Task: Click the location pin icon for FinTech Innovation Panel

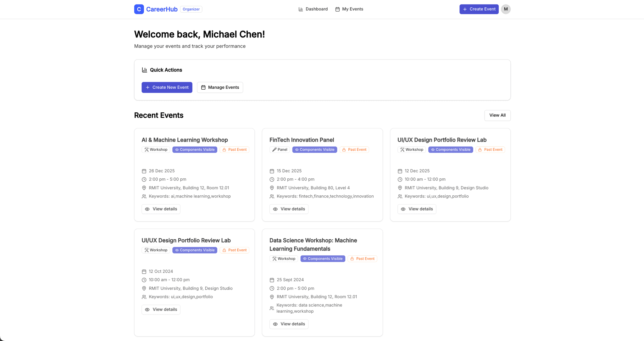Action: tap(272, 188)
